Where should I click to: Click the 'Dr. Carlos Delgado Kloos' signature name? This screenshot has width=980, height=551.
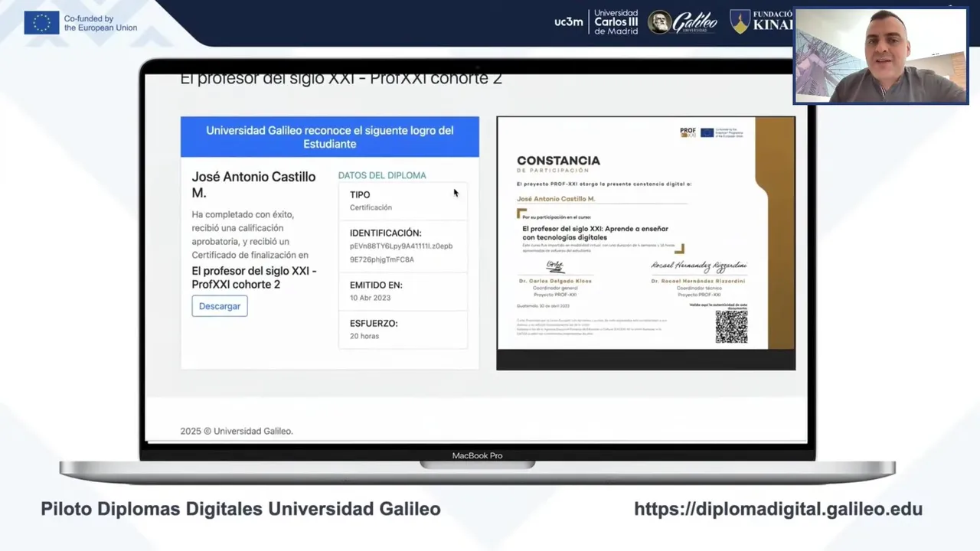pos(555,281)
